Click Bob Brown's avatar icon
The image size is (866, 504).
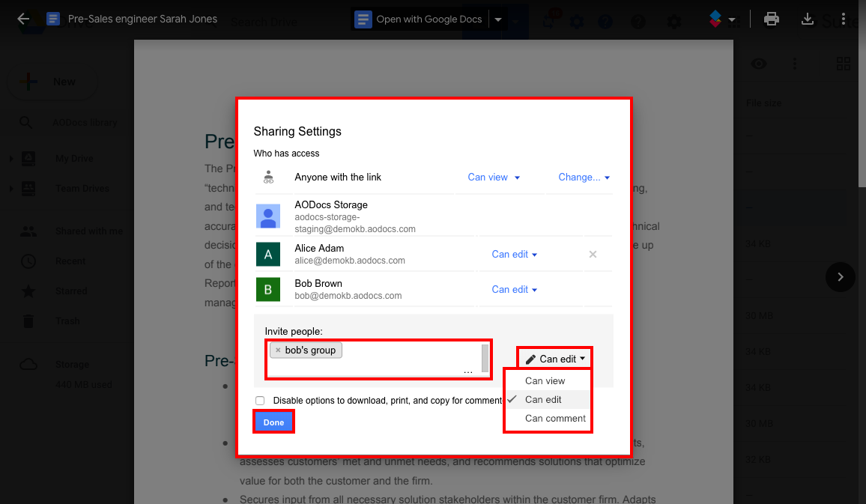tap(268, 290)
